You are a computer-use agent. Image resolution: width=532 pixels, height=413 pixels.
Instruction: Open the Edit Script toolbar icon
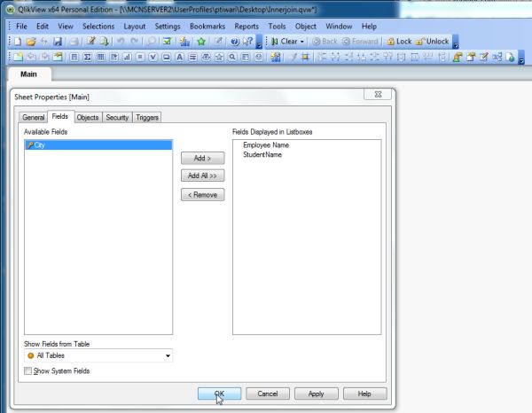click(90, 42)
